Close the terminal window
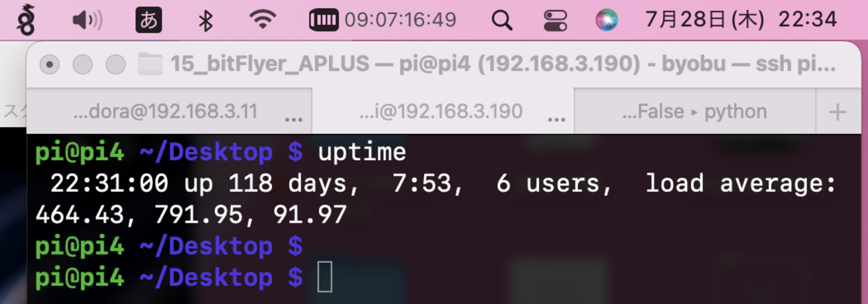This screenshot has height=304, width=868. 49,65
